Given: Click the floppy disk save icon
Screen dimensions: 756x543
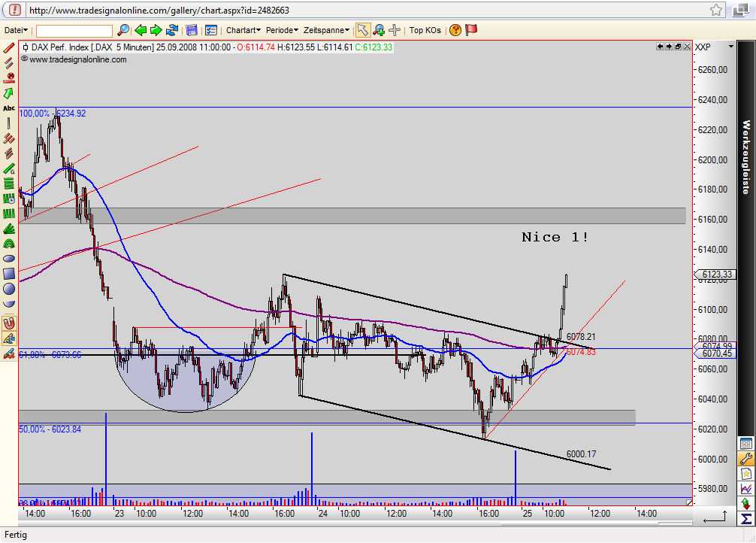Looking at the screenshot, I should (192, 30).
